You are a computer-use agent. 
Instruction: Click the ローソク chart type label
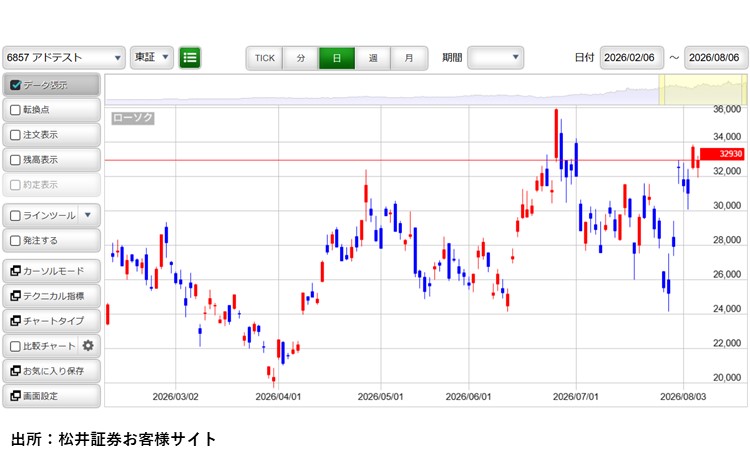coord(133,118)
